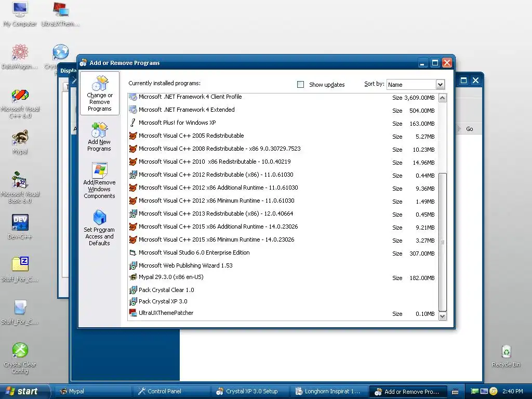This screenshot has width=532, height=399.
Task: Switch to Crystal XP 3.0 Setup taskbar button
Action: [250, 391]
